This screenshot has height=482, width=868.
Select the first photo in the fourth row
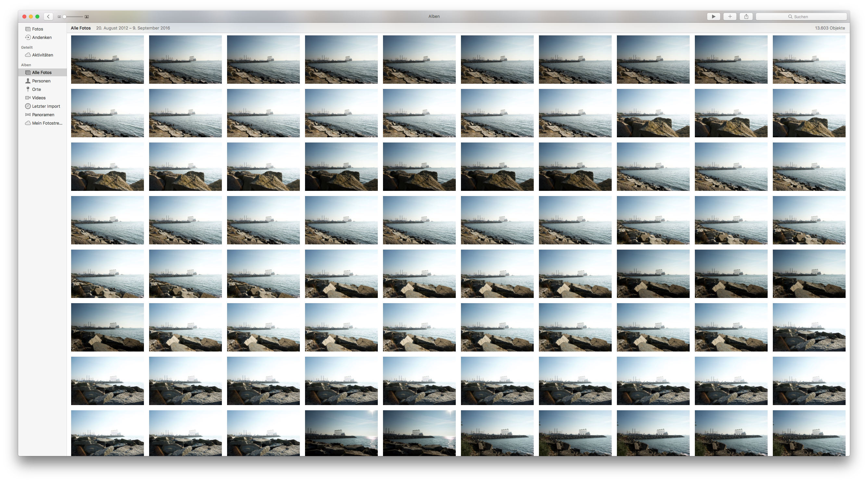click(107, 220)
